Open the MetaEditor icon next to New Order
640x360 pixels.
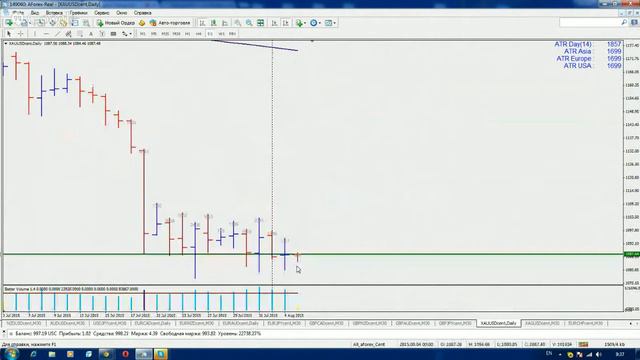[x=142, y=23]
